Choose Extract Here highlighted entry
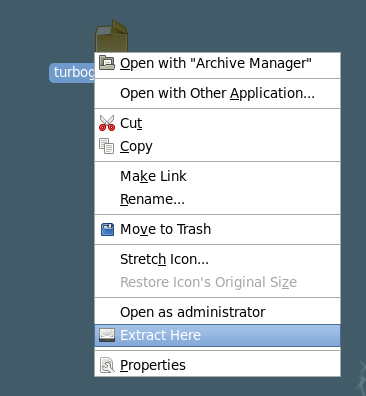Screen dimensions: 366x396 (x=217, y=335)
